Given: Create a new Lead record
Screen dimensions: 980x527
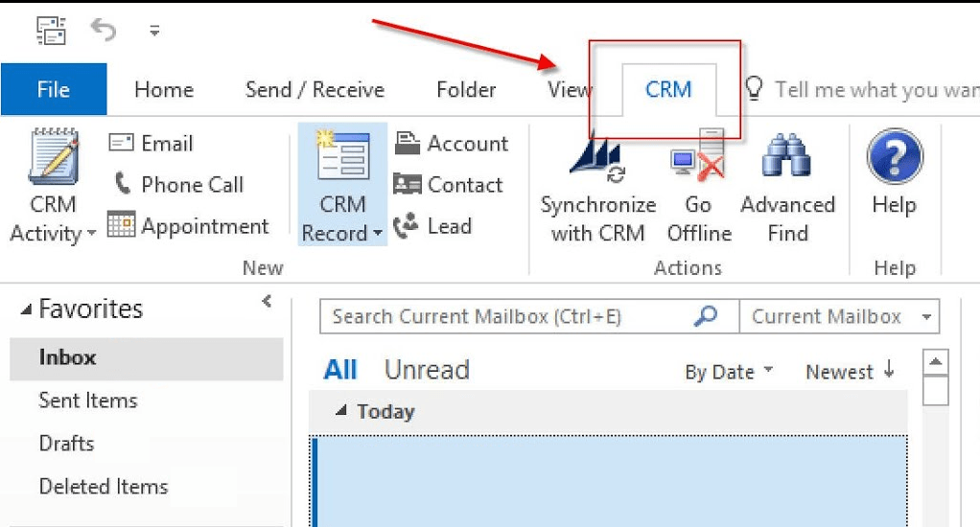Looking at the screenshot, I should pyautogui.click(x=433, y=227).
